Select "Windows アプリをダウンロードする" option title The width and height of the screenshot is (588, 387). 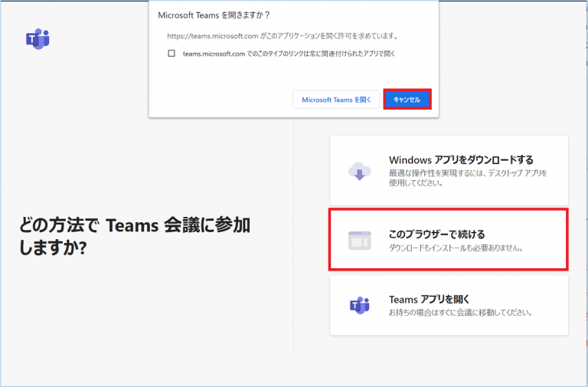461,160
